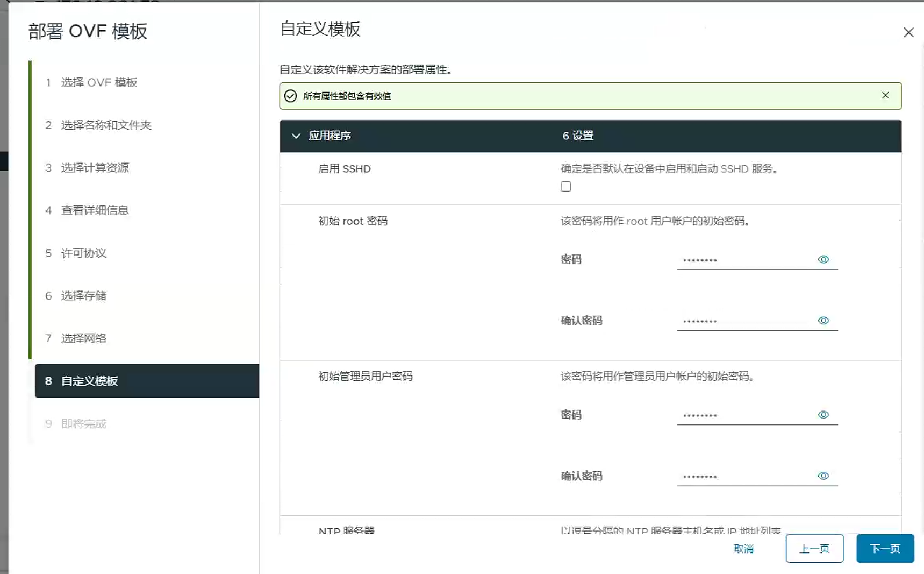Open step 4 查看详细信息
924x574 pixels.
(x=95, y=210)
